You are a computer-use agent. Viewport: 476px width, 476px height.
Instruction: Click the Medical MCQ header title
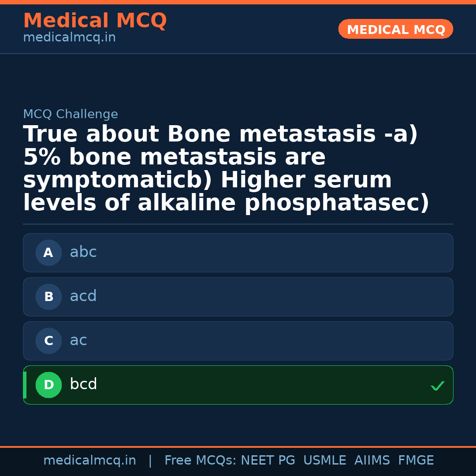point(95,21)
